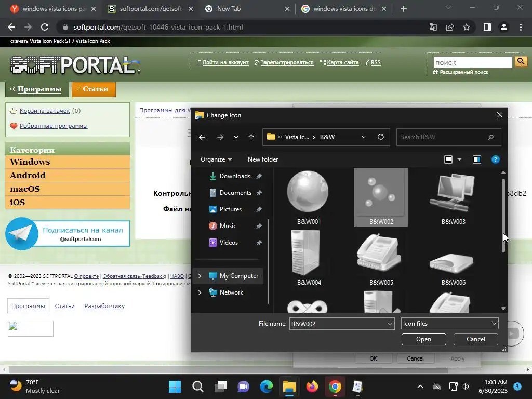Open Chrome three-dot menu
532x399 pixels.
(x=521, y=27)
